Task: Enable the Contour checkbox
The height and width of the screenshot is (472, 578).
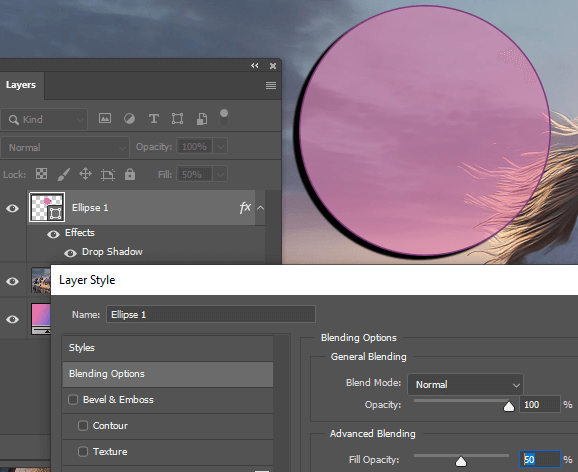Action: (x=83, y=426)
